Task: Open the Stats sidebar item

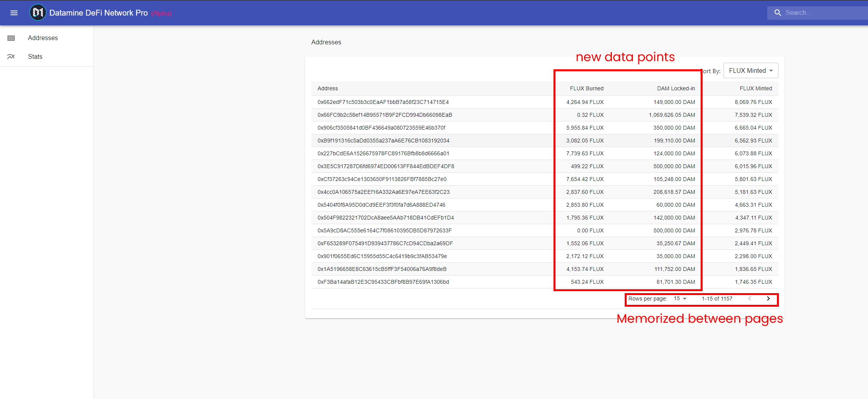Action: [47, 56]
